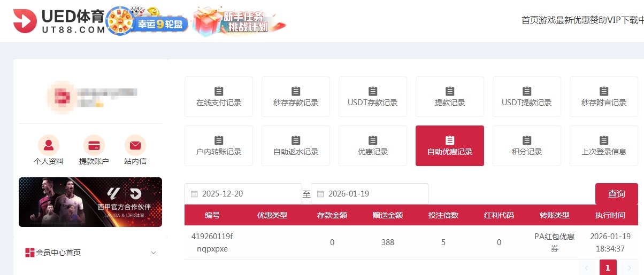The width and height of the screenshot is (644, 275).
Task: Click 赠送金额 column header
Action: tap(388, 215)
